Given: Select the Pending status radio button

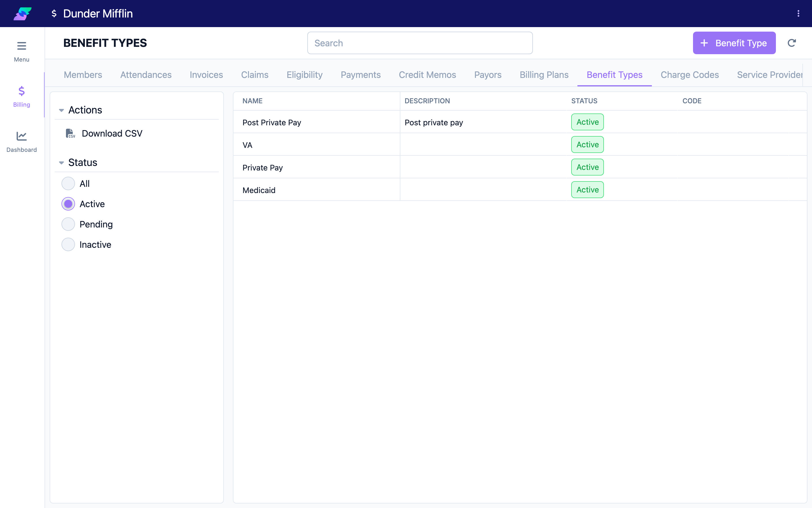Looking at the screenshot, I should [x=68, y=224].
